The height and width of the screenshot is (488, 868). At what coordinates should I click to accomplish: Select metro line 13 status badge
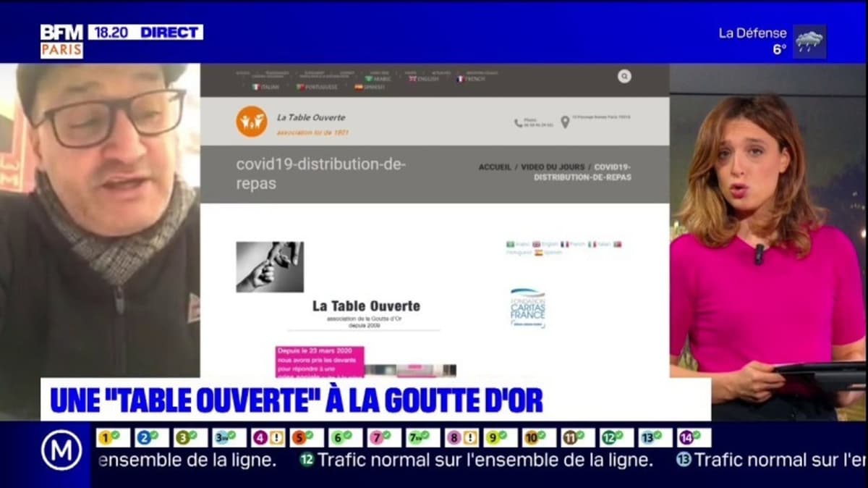pyautogui.click(x=655, y=437)
